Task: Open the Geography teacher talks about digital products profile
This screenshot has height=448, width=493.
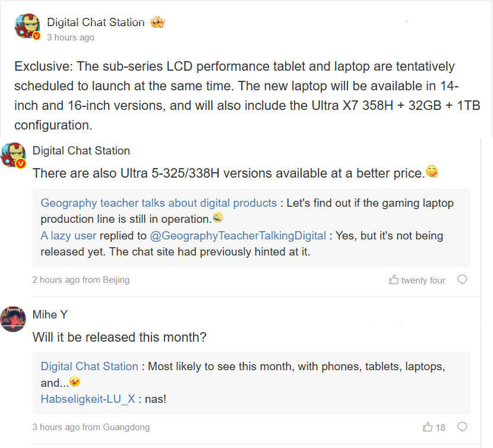Action: click(x=159, y=203)
